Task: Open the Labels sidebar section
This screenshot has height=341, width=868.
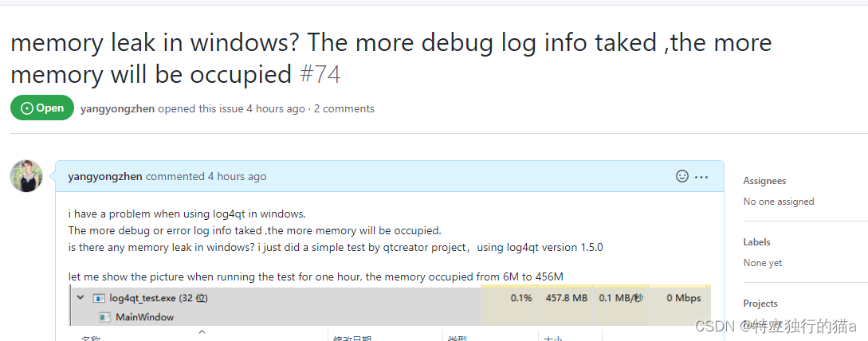Action: pyautogui.click(x=756, y=242)
